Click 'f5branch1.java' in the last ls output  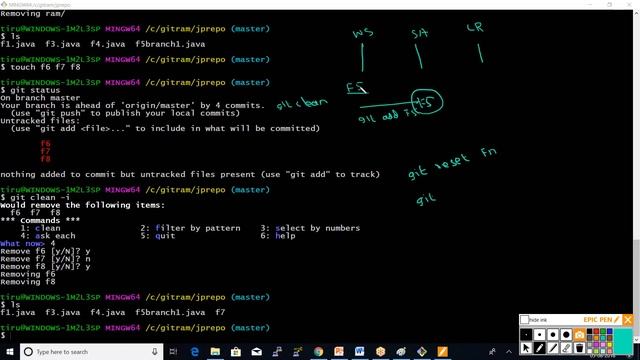(x=170, y=312)
